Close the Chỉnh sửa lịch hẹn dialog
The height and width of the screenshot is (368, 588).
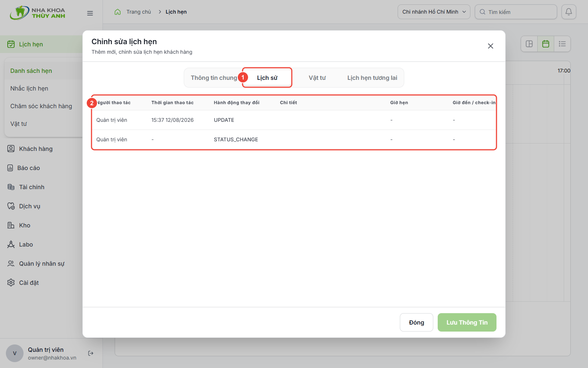click(491, 46)
